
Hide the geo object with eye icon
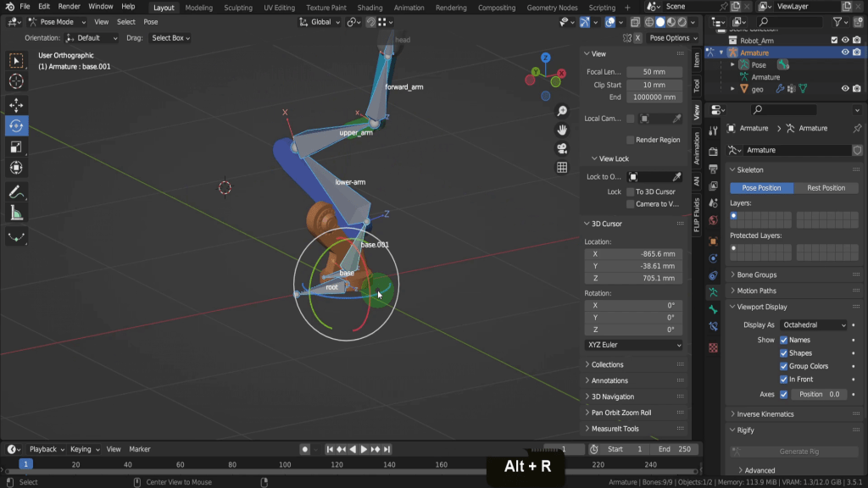(x=845, y=89)
